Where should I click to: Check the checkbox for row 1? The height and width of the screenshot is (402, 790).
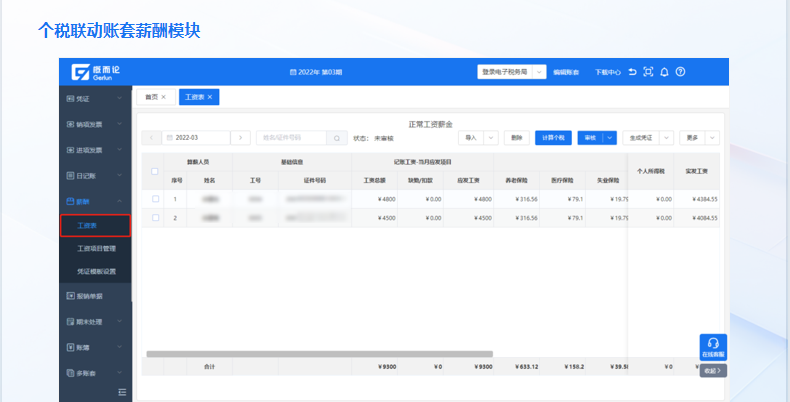154,199
